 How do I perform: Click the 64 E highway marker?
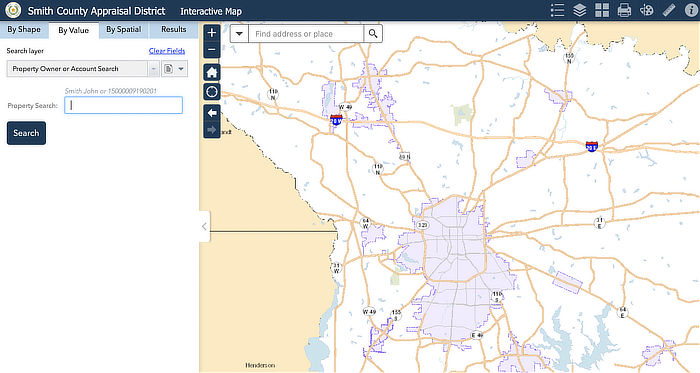click(622, 312)
